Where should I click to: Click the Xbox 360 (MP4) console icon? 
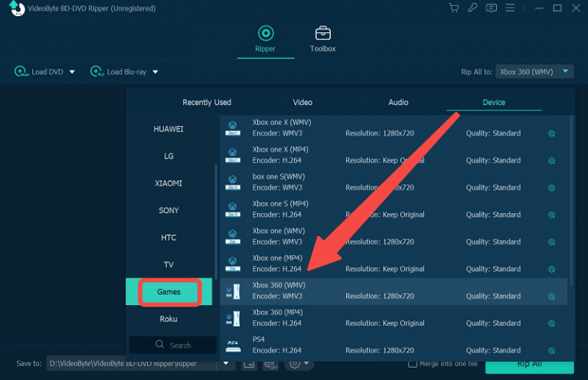233,319
